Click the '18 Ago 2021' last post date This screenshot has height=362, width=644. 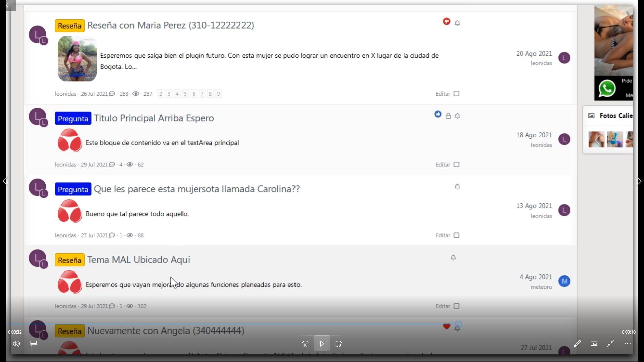534,135
